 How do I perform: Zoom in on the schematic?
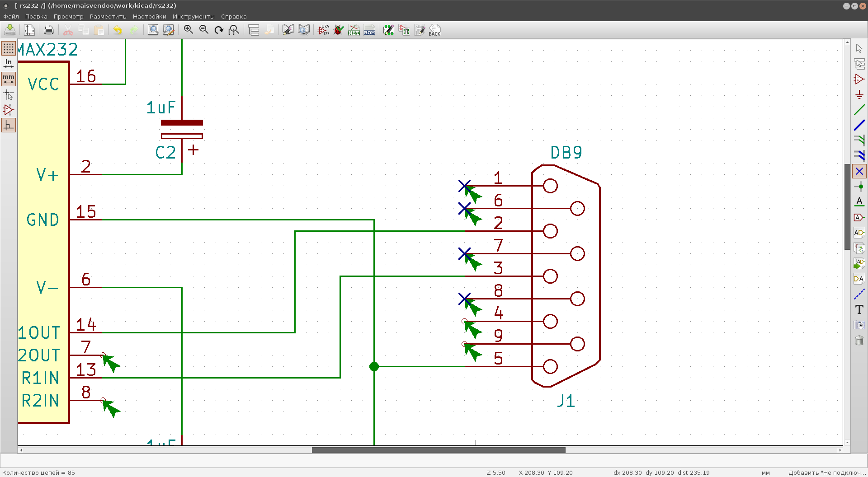pyautogui.click(x=189, y=30)
